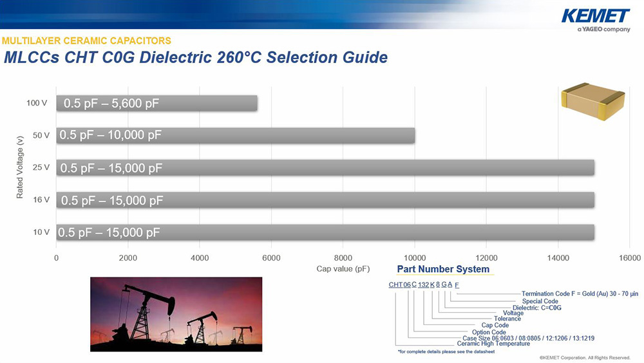The width and height of the screenshot is (644, 363).
Task: Click the Rated Voltage axis title
Action: [x=19, y=167]
